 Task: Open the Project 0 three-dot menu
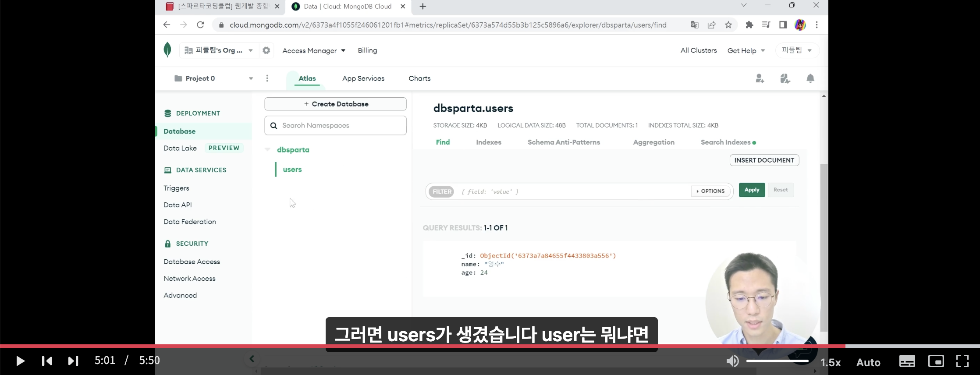point(267,78)
